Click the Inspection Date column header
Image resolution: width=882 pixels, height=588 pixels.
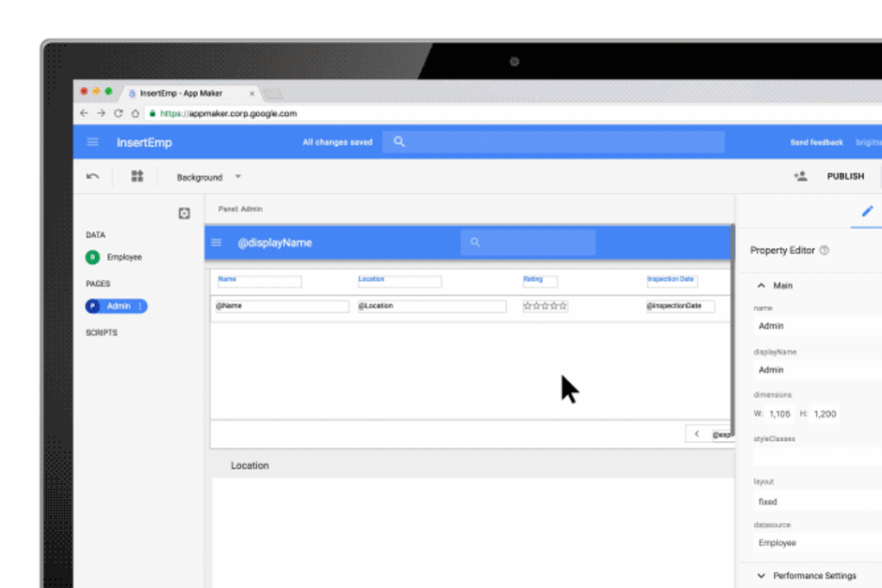(672, 281)
